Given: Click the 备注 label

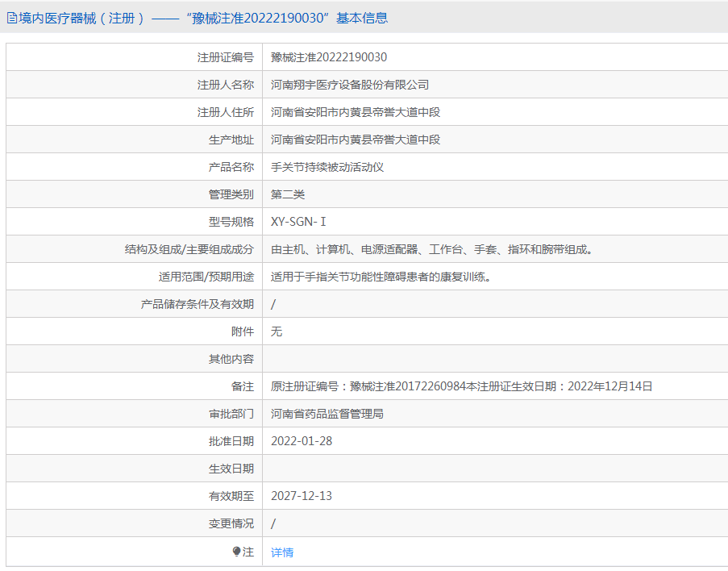Looking at the screenshot, I should point(243,386).
